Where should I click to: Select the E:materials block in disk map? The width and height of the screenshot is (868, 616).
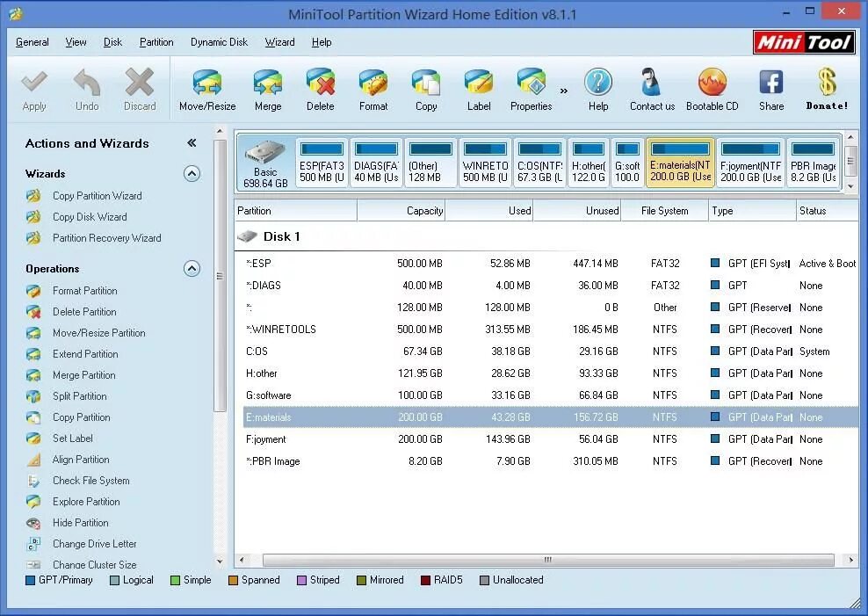(x=680, y=163)
